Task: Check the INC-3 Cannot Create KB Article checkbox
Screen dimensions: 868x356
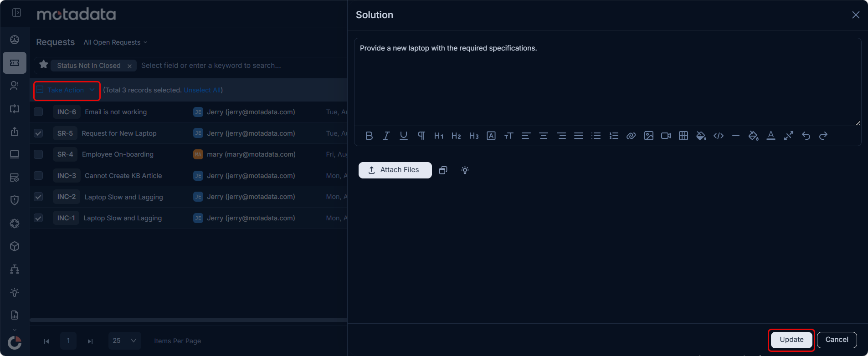Action: 38,176
